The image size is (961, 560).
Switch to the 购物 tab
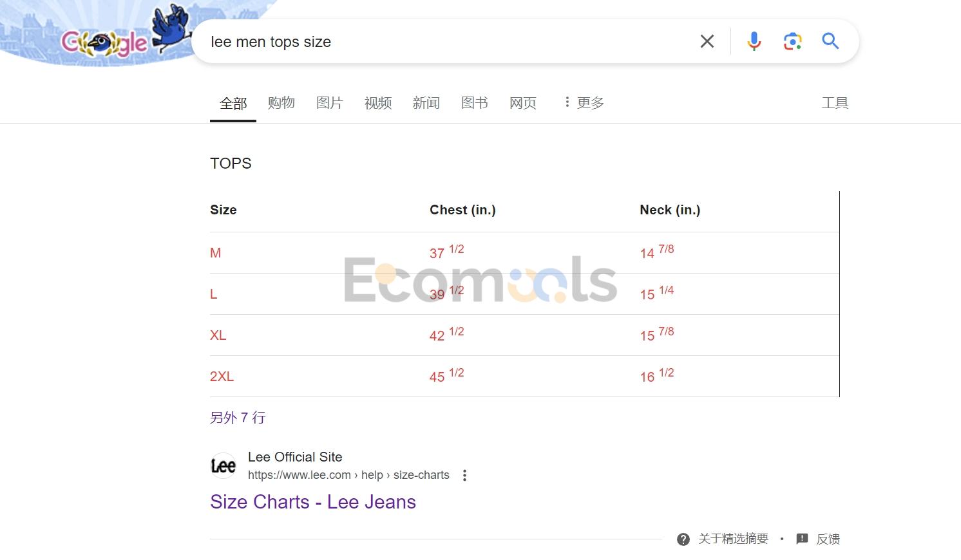pyautogui.click(x=281, y=102)
